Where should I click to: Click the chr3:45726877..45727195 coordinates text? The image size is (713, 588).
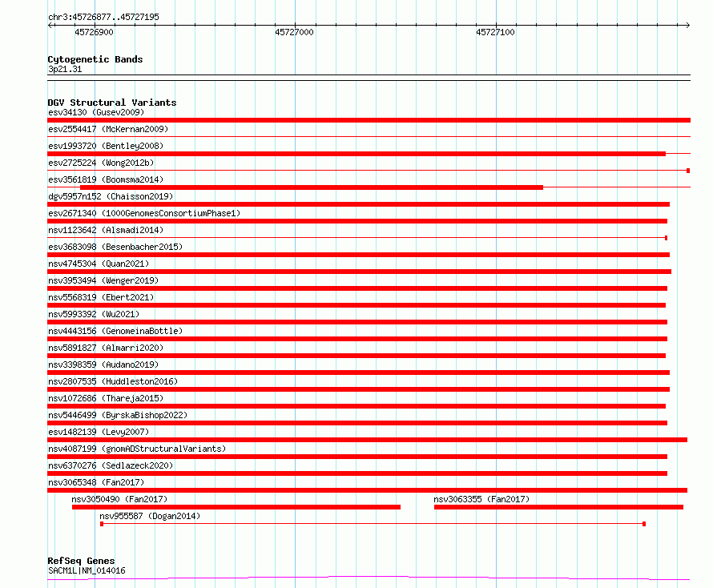103,17
